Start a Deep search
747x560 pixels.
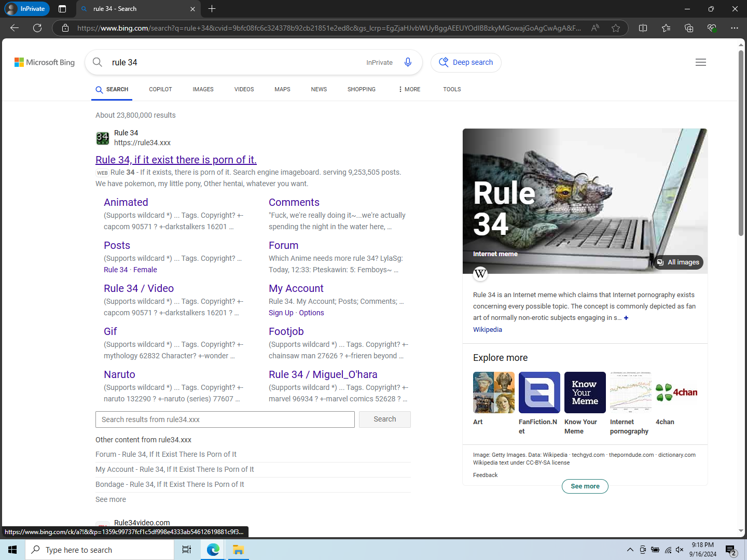point(466,62)
